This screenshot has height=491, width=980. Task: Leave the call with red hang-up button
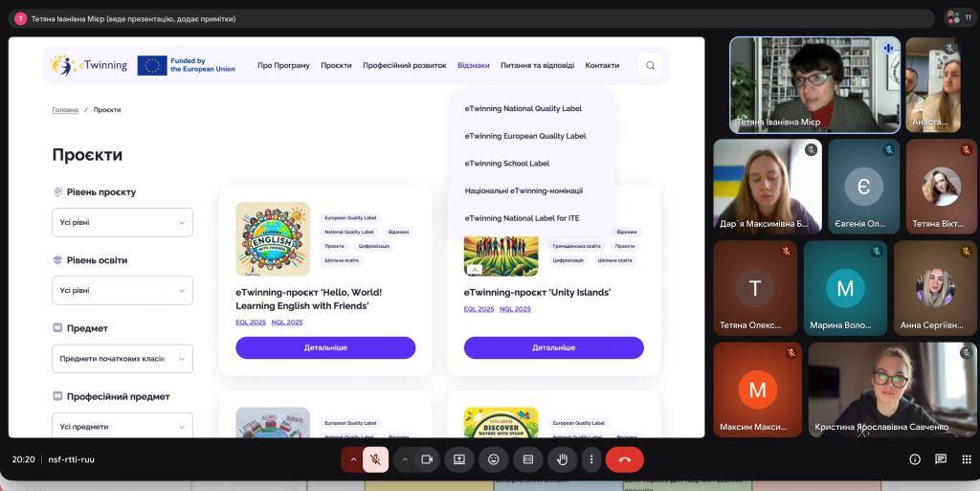pyautogui.click(x=624, y=459)
